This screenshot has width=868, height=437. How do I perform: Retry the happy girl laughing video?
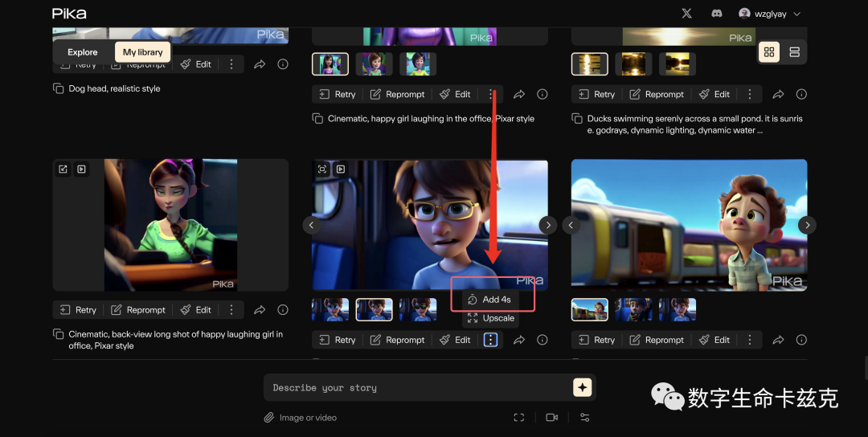coord(337,94)
